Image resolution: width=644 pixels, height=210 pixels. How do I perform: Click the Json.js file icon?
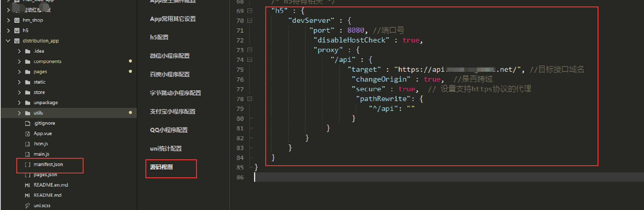pyautogui.click(x=28, y=144)
